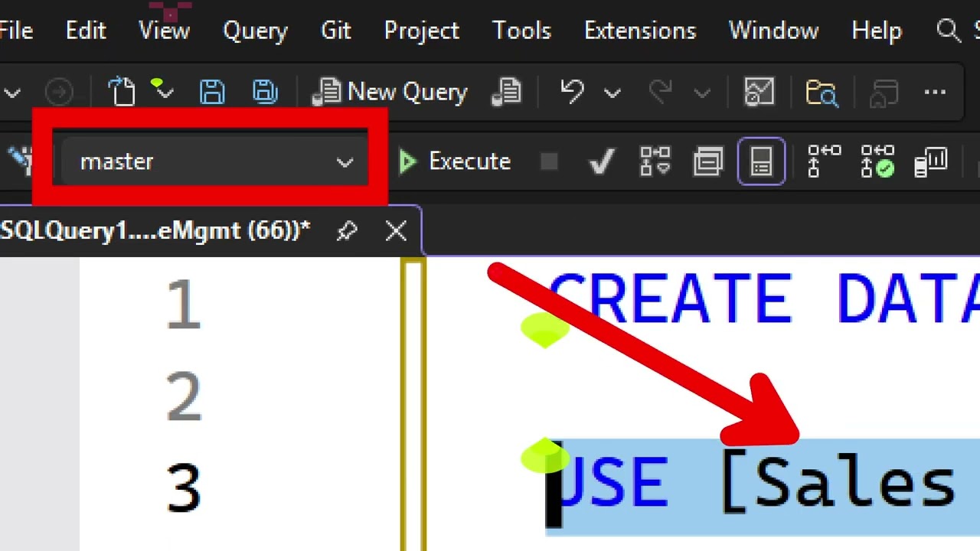Click the Undo arrow icon
980x551 pixels.
click(572, 92)
